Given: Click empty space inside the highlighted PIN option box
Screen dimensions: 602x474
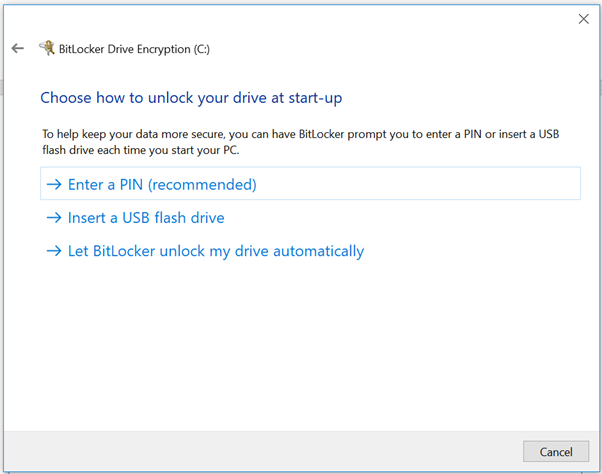Looking at the screenshot, I should (418, 183).
